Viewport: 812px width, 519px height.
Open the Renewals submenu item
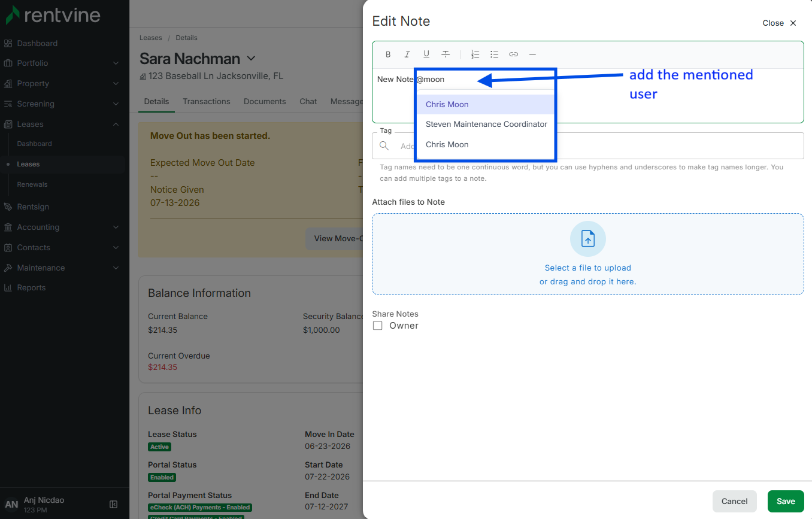(x=32, y=184)
